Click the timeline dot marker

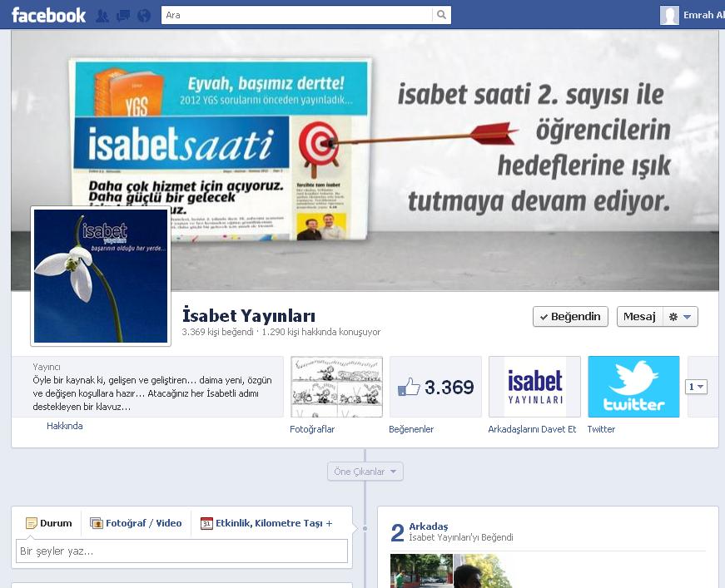click(x=365, y=528)
